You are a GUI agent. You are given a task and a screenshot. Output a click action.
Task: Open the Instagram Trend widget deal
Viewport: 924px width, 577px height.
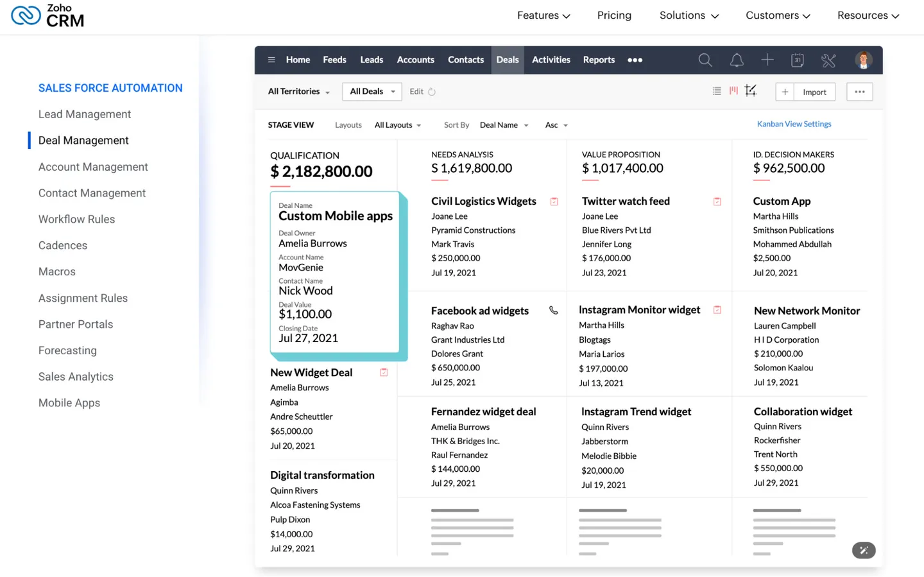click(636, 411)
